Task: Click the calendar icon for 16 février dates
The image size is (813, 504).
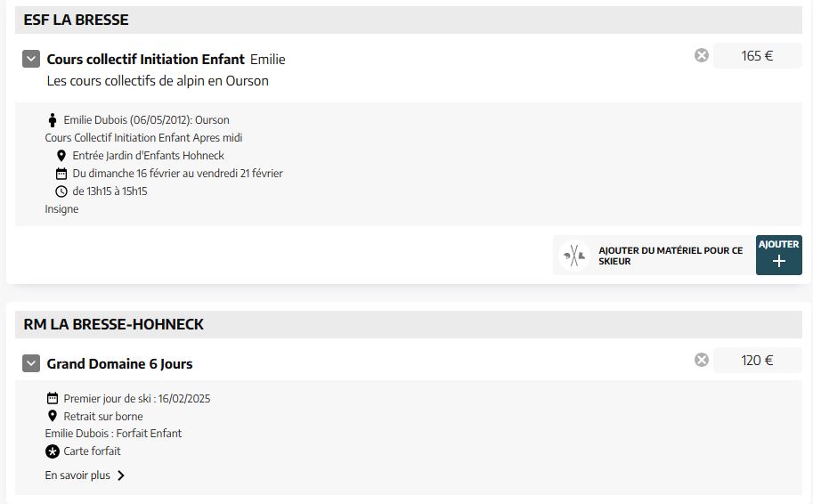Action: click(x=61, y=174)
